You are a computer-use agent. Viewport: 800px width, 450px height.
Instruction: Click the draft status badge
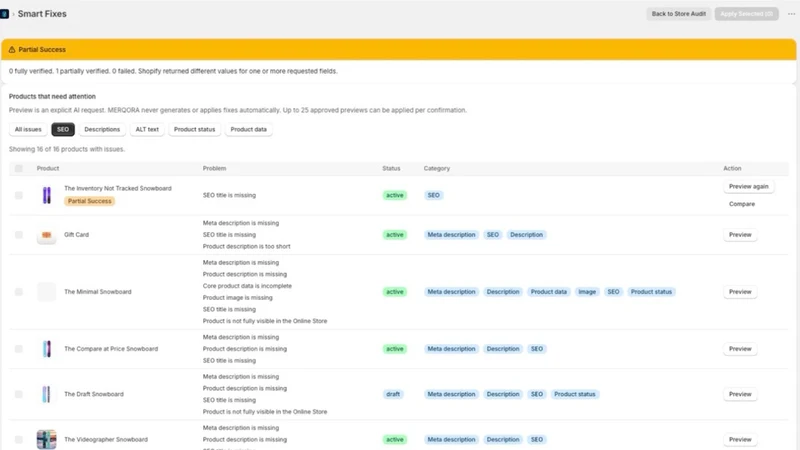coord(393,394)
